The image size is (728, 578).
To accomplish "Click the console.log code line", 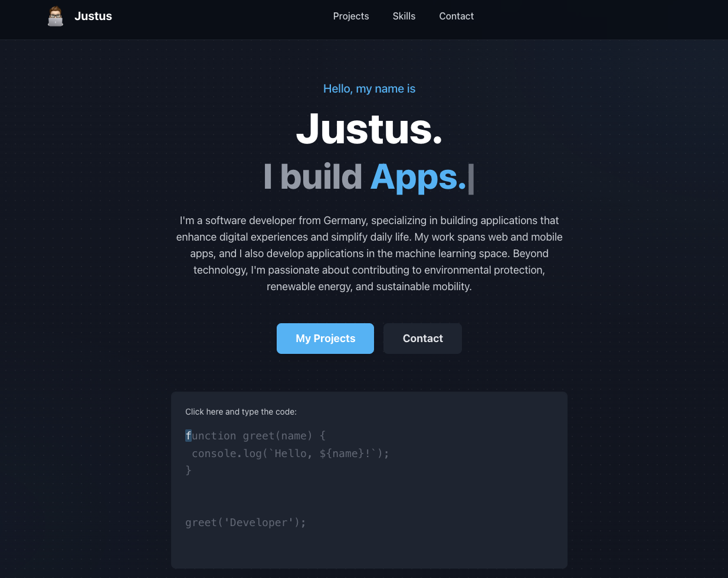I will (x=290, y=453).
